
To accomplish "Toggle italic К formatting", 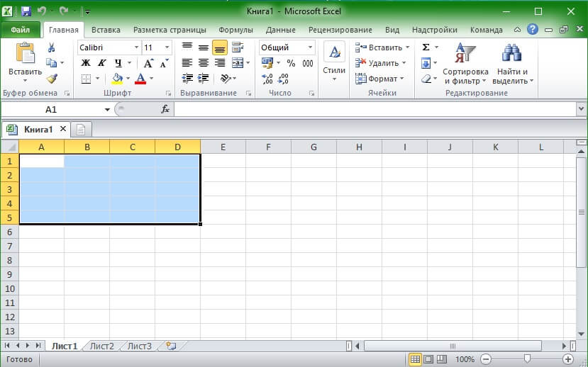I will [x=102, y=62].
